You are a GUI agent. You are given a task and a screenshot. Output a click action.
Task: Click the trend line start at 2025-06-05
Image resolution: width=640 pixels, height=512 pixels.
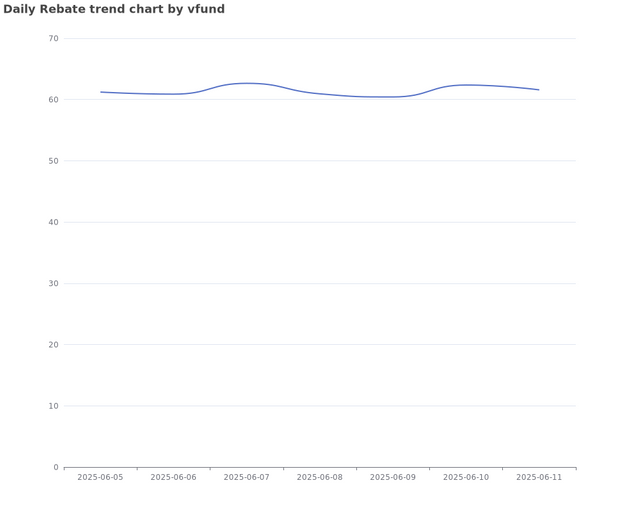[101, 92]
